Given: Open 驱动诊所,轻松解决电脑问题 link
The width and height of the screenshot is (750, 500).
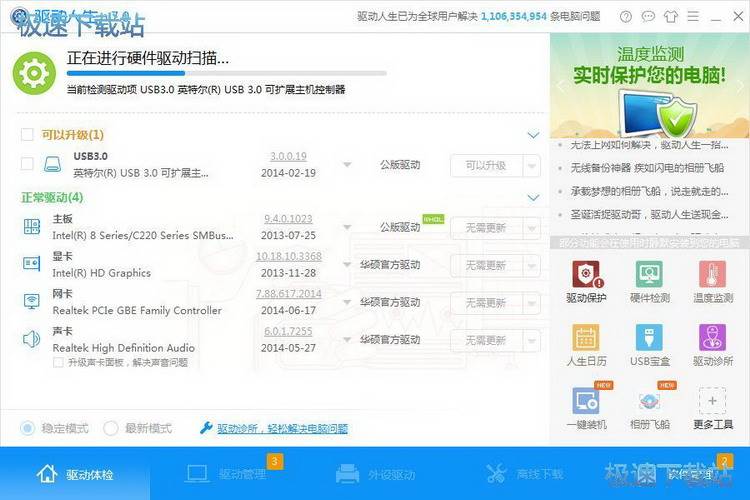Looking at the screenshot, I should point(282,428).
